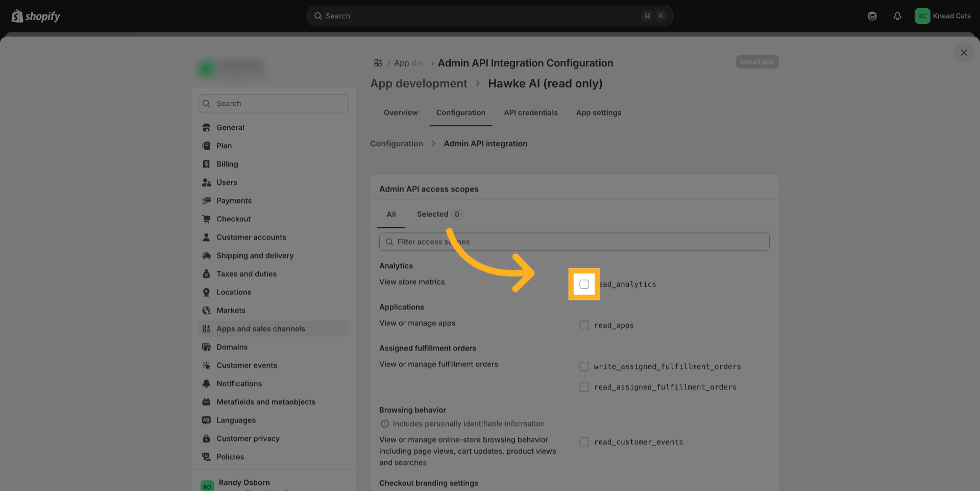This screenshot has width=980, height=491.
Task: Click the Filter access scopes field
Action: tap(574, 242)
